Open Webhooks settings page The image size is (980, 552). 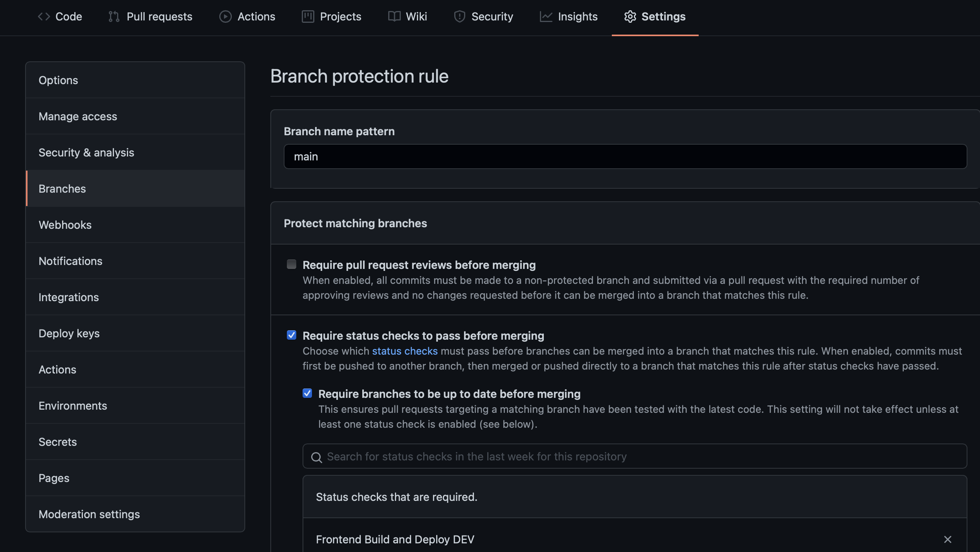pyautogui.click(x=135, y=225)
